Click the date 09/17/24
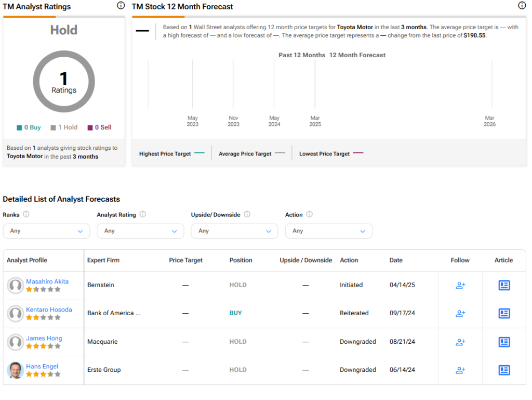This screenshot has height=400, width=532. (x=402, y=313)
